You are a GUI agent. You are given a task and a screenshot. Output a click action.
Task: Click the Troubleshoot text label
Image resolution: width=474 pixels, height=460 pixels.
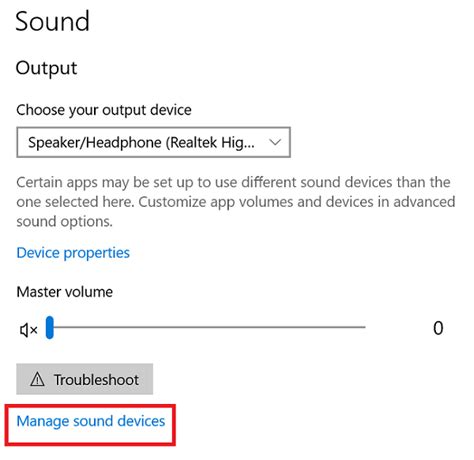click(x=96, y=380)
